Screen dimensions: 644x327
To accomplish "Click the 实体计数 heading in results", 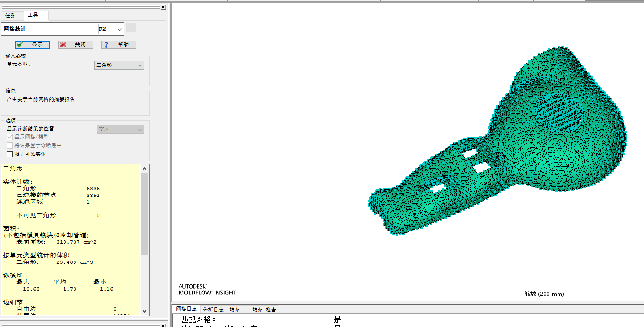I will pos(18,182).
